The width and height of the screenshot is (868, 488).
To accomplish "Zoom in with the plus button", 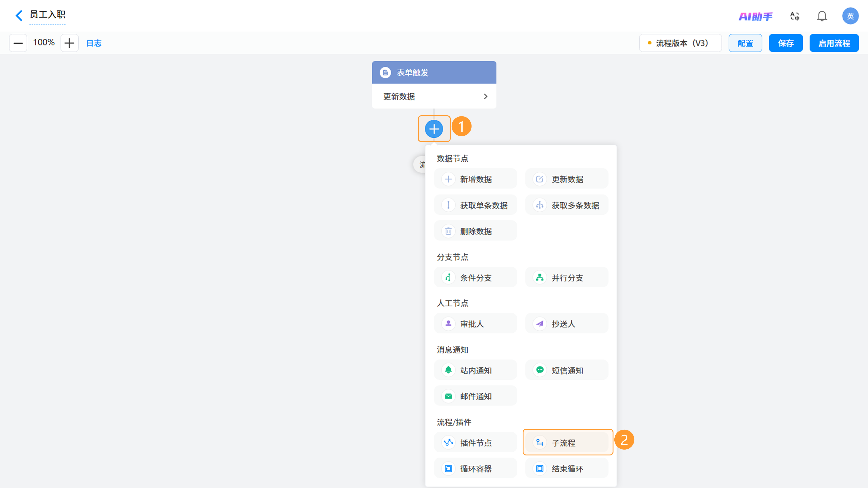I will click(69, 43).
